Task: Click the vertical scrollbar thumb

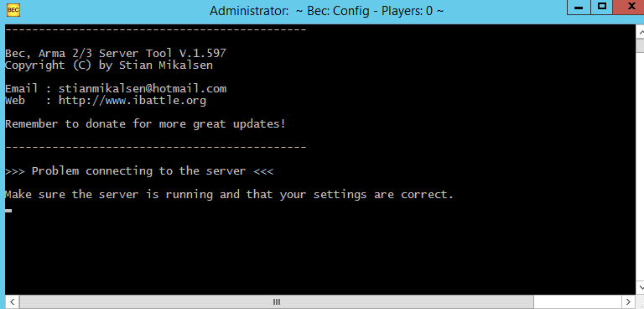Action: 640,45
